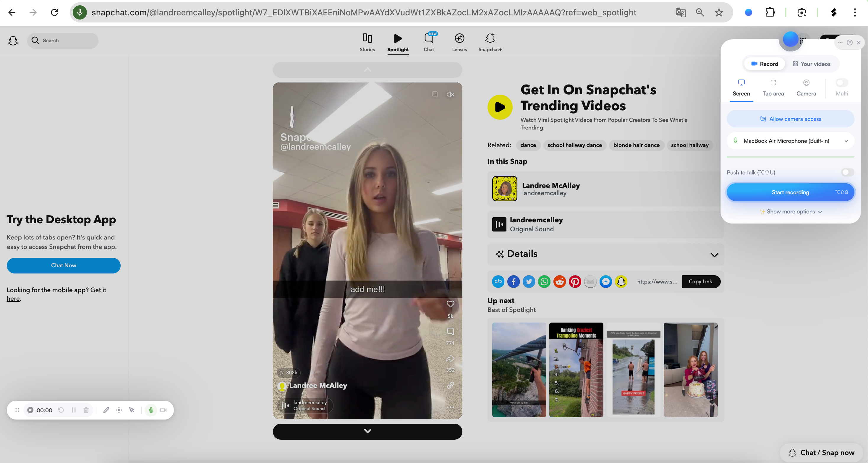Expand the Details section

pos(714,255)
